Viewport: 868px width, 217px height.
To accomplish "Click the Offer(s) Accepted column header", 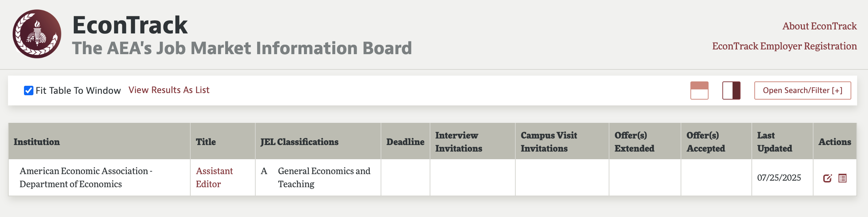I will click(x=706, y=142).
